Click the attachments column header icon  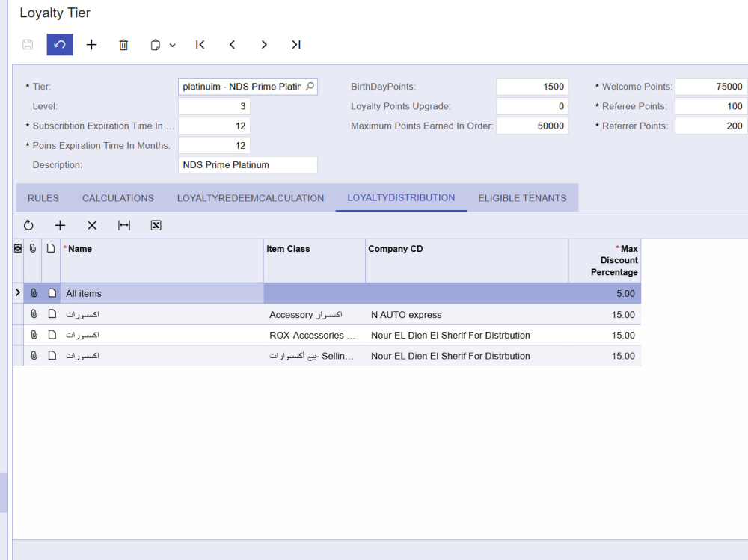(x=33, y=248)
